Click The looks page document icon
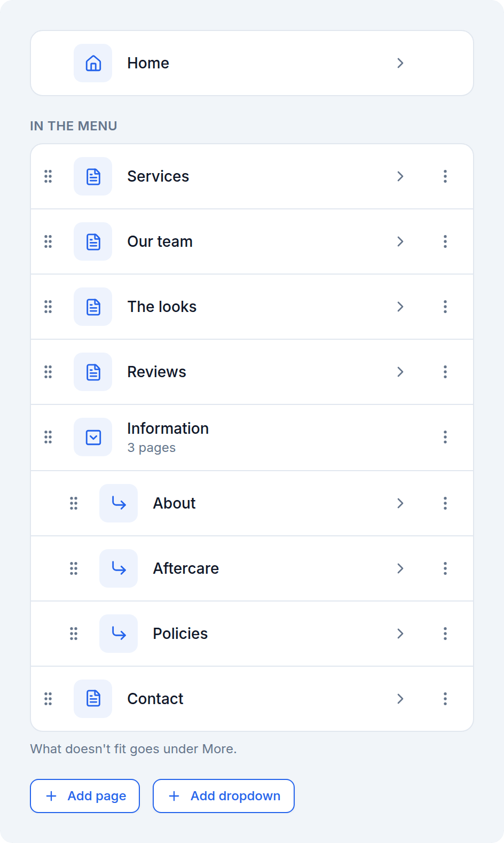Screen dimensions: 504x843 click(93, 307)
